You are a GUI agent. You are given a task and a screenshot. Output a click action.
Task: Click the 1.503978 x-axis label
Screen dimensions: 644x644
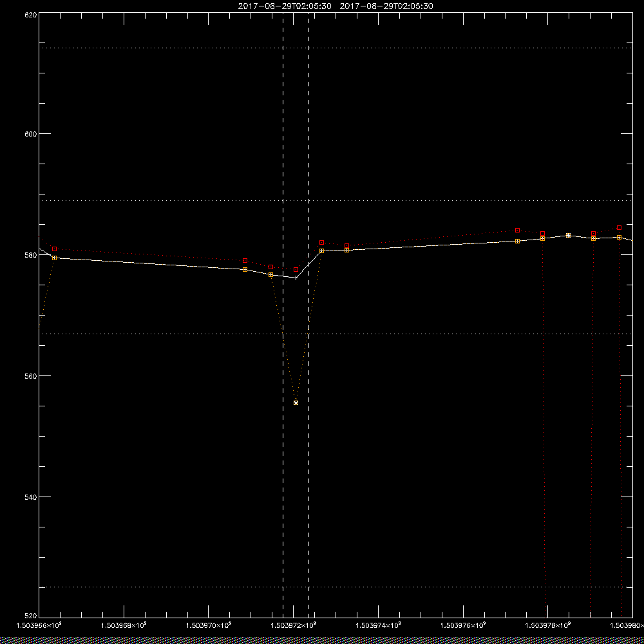(548, 625)
